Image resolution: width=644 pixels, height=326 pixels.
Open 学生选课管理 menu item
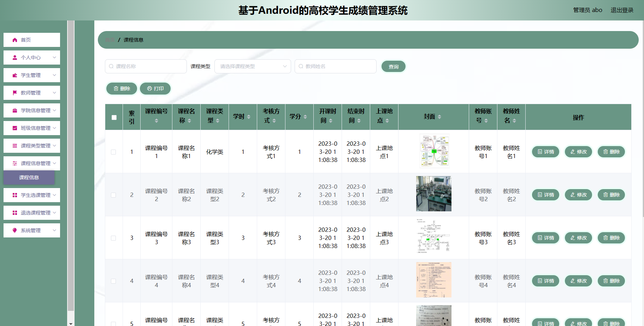[x=32, y=195]
